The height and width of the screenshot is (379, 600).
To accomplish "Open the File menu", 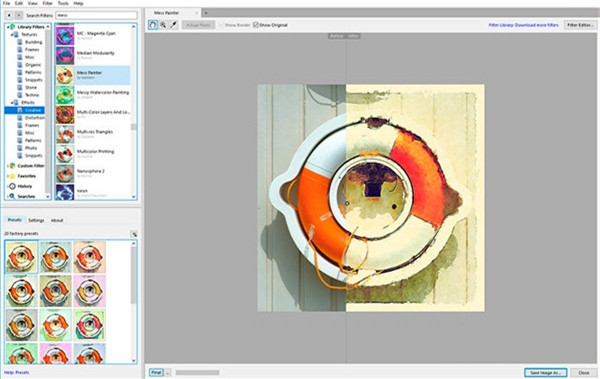I will (x=6, y=3).
